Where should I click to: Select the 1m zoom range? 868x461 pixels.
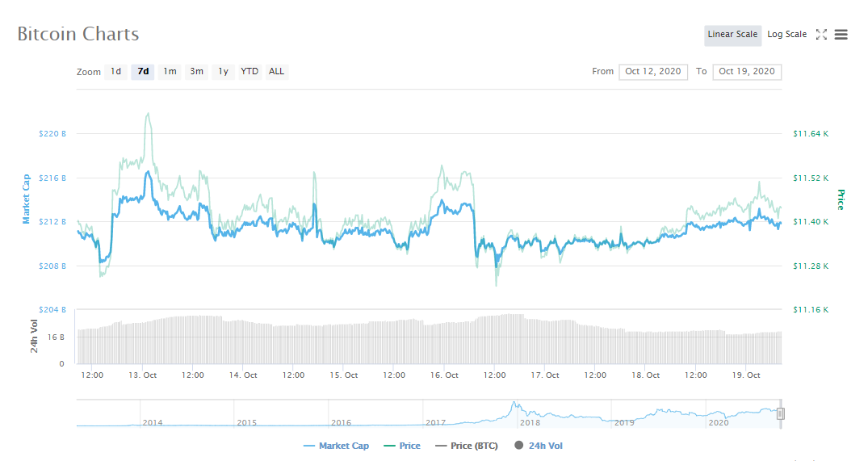(170, 71)
